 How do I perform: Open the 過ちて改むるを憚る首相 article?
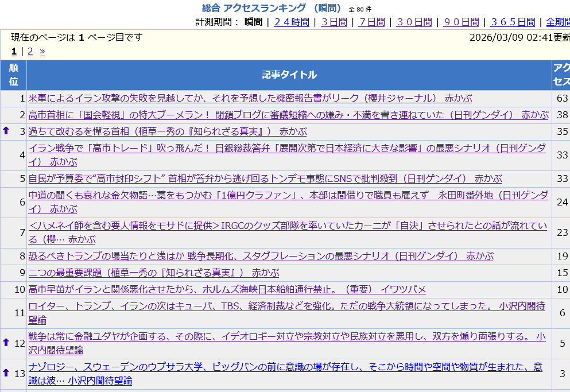point(167,131)
